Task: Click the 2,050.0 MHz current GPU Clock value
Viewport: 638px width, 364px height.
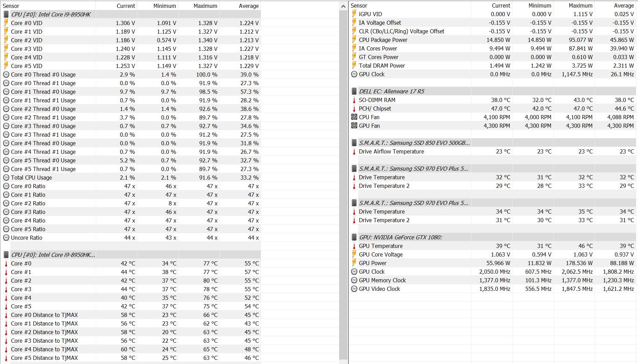Action: [x=495, y=272]
